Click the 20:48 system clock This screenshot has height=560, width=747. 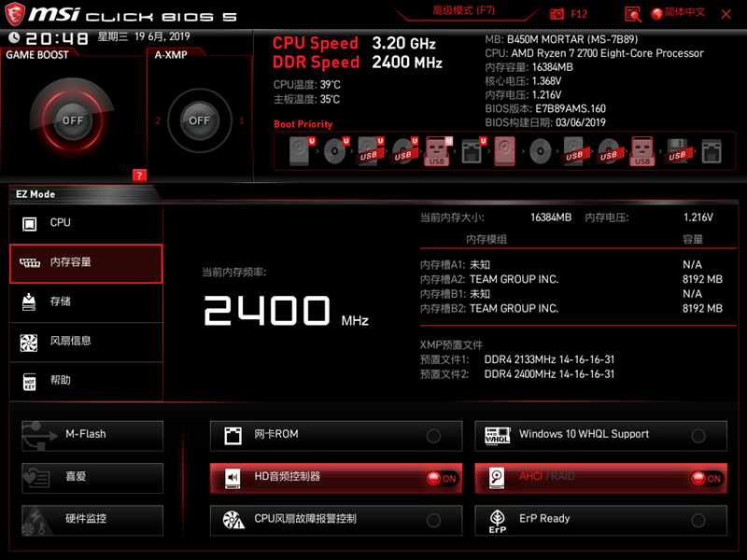(x=57, y=38)
